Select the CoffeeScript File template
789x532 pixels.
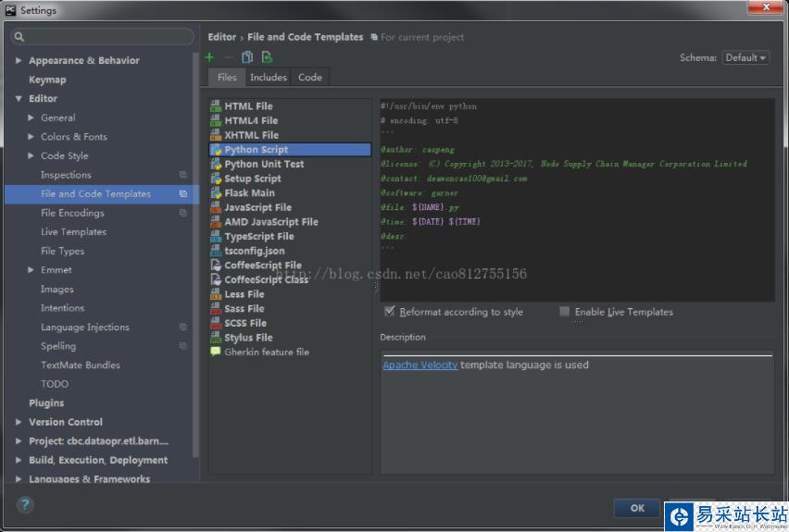coord(290,265)
